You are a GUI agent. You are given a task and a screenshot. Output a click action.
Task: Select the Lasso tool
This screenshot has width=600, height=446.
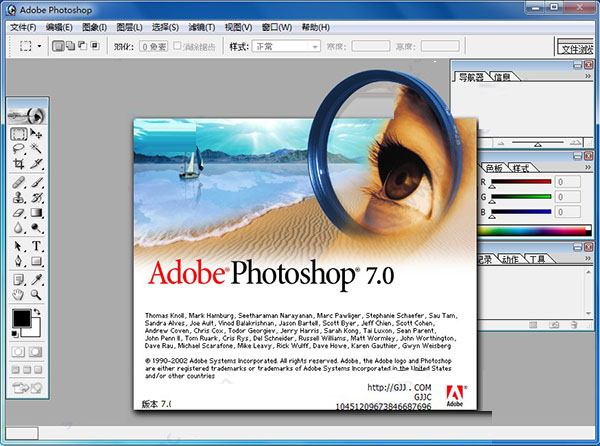click(x=18, y=148)
